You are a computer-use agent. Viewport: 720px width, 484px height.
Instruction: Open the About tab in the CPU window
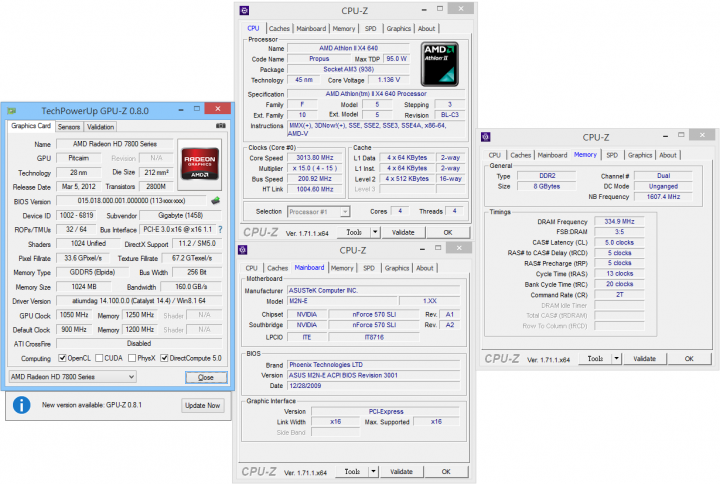pos(426,28)
